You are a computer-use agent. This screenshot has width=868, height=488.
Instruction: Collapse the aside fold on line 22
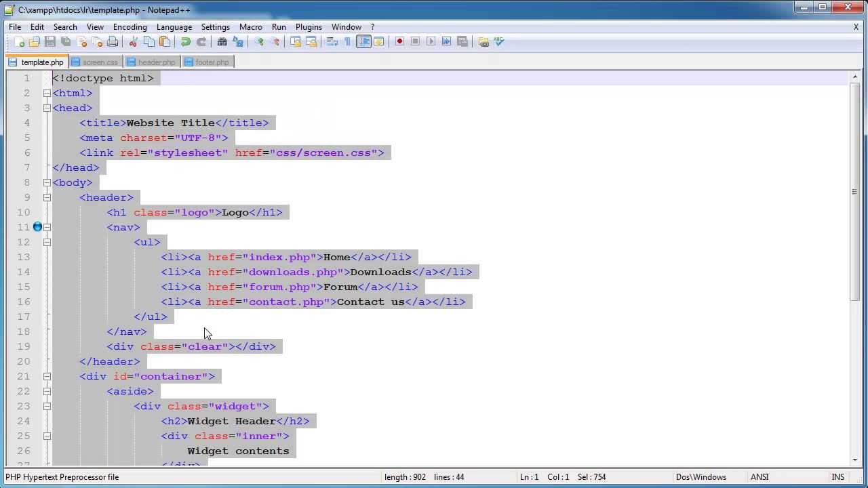[x=47, y=391]
